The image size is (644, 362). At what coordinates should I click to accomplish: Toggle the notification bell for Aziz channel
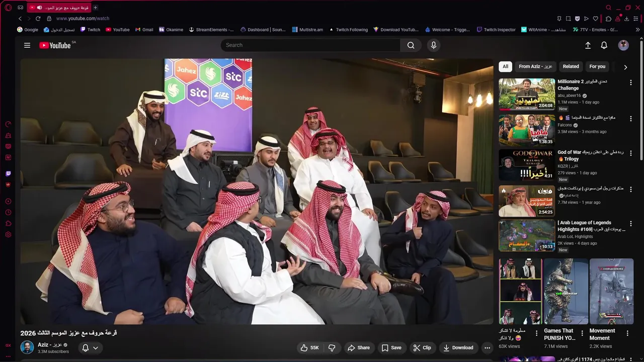pyautogui.click(x=90, y=348)
